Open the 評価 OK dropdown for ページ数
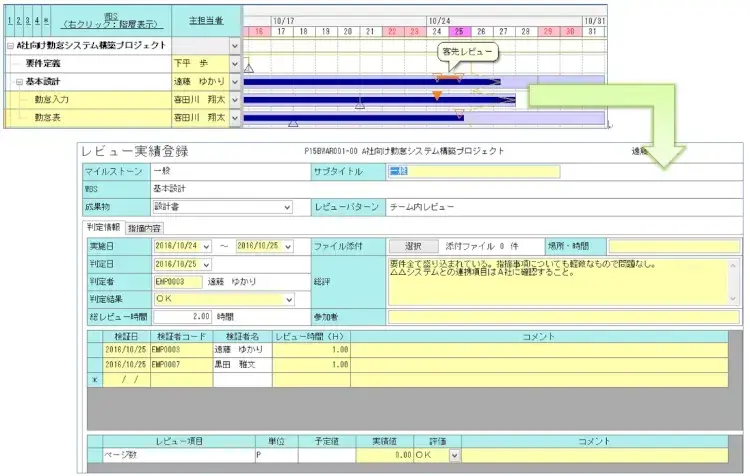The width and height of the screenshot is (750, 476). click(x=454, y=455)
